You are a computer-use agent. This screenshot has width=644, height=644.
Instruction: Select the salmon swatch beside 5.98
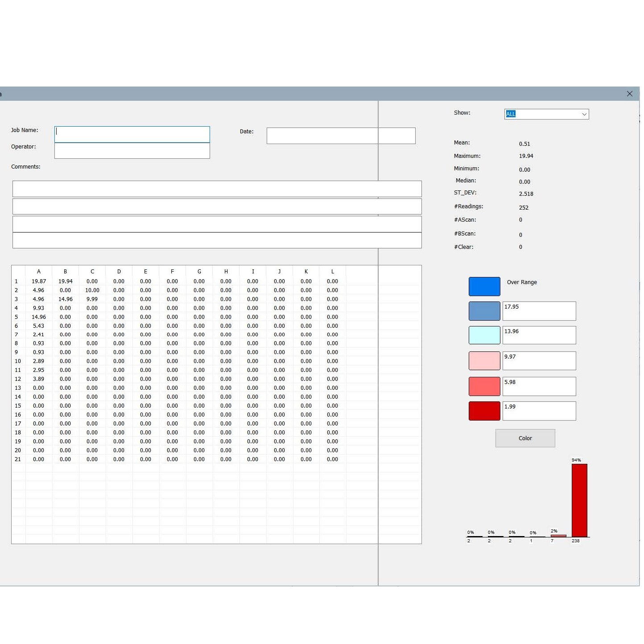pyautogui.click(x=484, y=386)
